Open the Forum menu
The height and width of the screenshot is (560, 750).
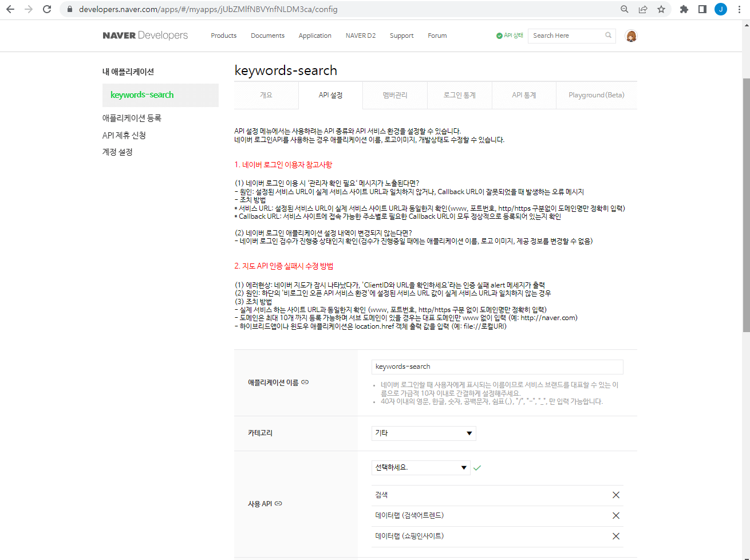point(437,36)
